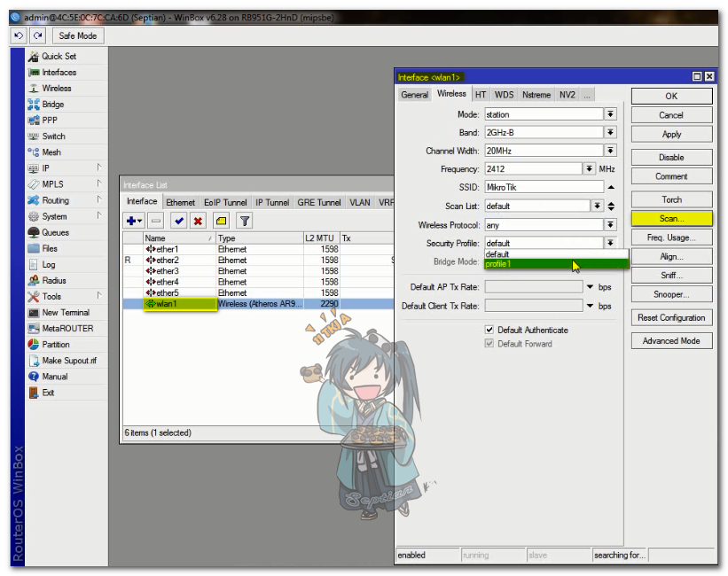Open MetaROUTER from sidebar
This screenshot has height=576, width=728.
pyautogui.click(x=67, y=329)
